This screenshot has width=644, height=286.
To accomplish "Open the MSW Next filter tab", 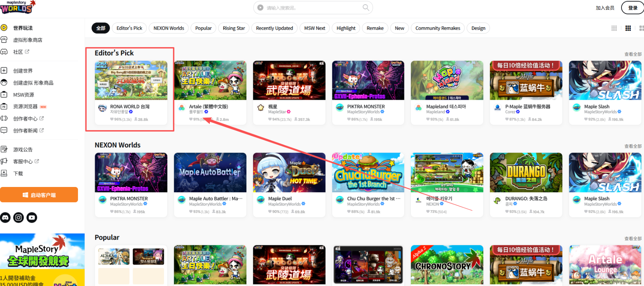I will pos(315,28).
